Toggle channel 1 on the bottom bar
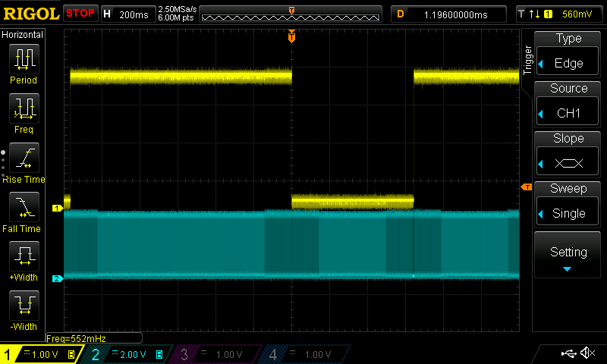Image resolution: width=607 pixels, height=364 pixels. (39, 354)
